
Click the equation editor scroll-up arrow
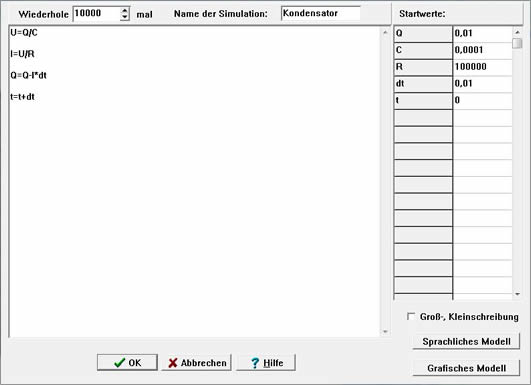pyautogui.click(x=385, y=33)
